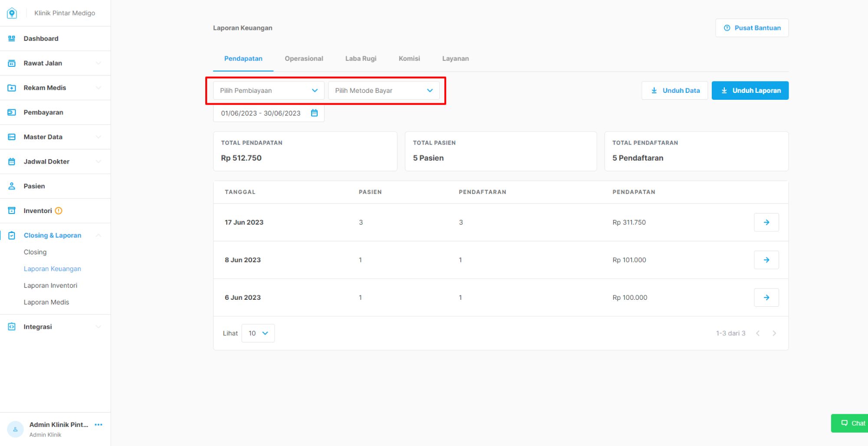
Task: Click the 17 Jun 2023 date cell
Action: [x=244, y=223]
